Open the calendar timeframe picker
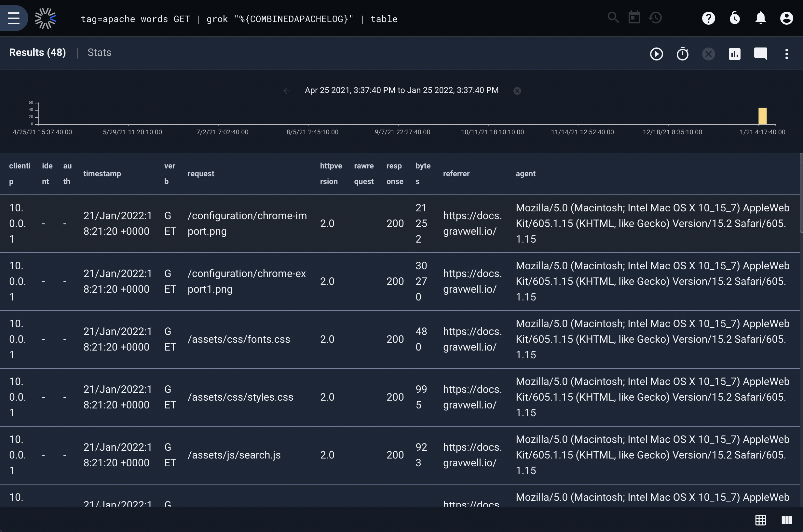 (634, 17)
